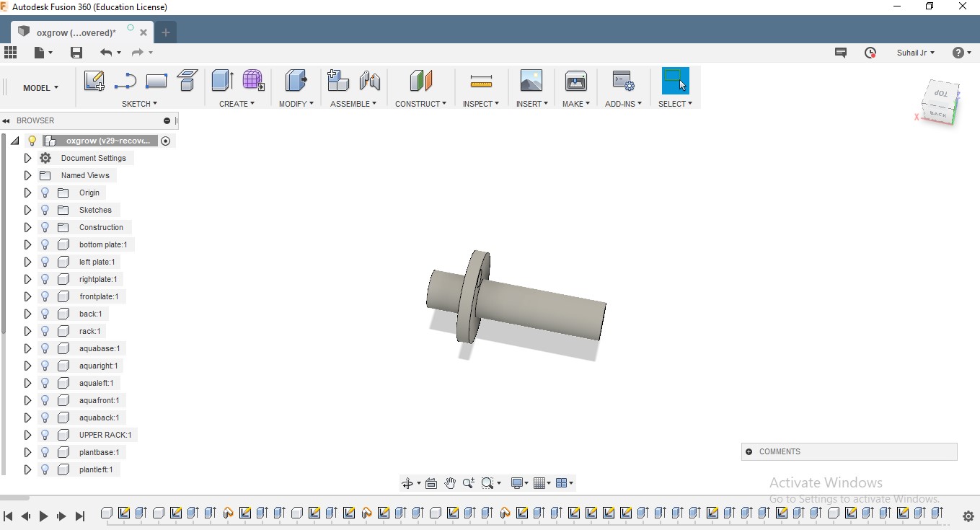Image resolution: width=980 pixels, height=530 pixels.
Task: Click the New Component assemble icon
Action: (338, 80)
